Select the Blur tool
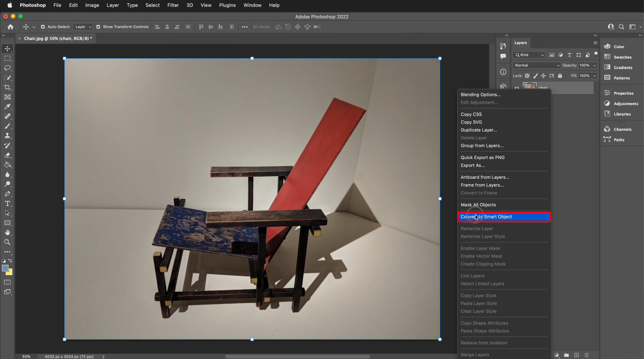 tap(8, 174)
